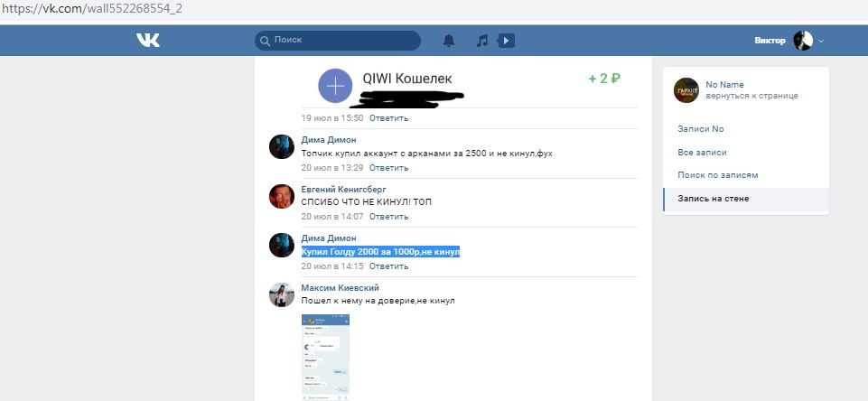The height and width of the screenshot is (401, 868).
Task: Open Все записи sidebar item
Action: (702, 153)
